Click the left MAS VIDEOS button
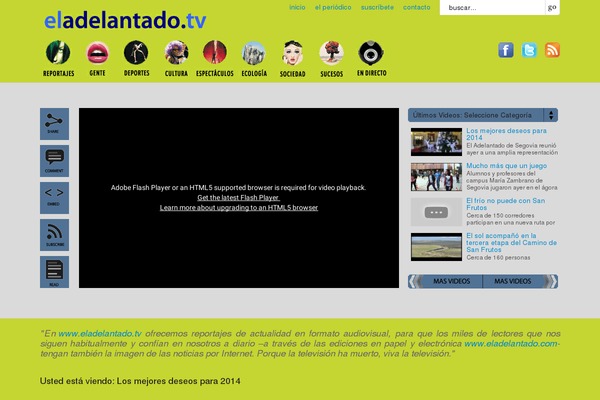This screenshot has height=400, width=600. tap(452, 281)
